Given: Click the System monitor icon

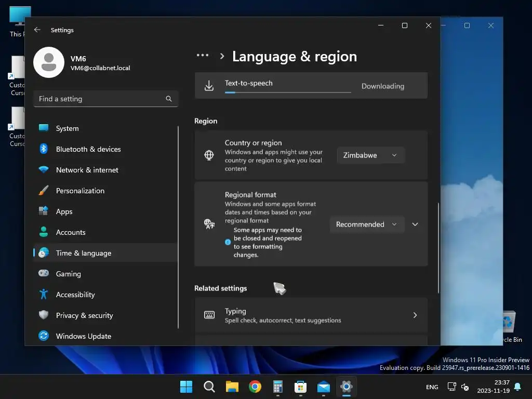Looking at the screenshot, I should tap(44, 128).
